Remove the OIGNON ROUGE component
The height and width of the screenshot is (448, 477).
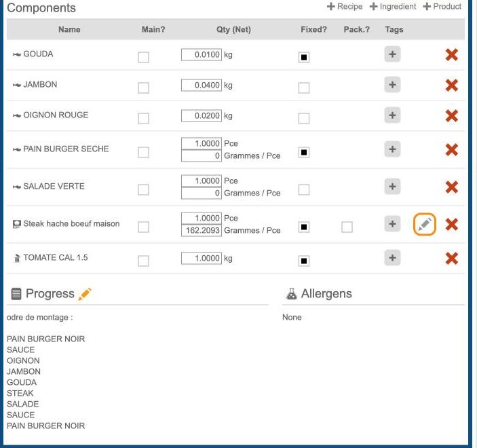452,115
